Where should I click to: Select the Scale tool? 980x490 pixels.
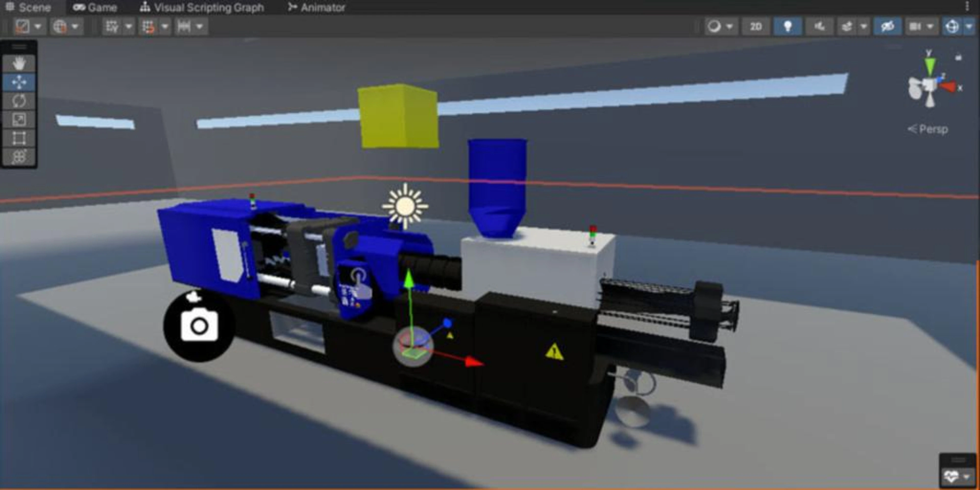(19, 119)
